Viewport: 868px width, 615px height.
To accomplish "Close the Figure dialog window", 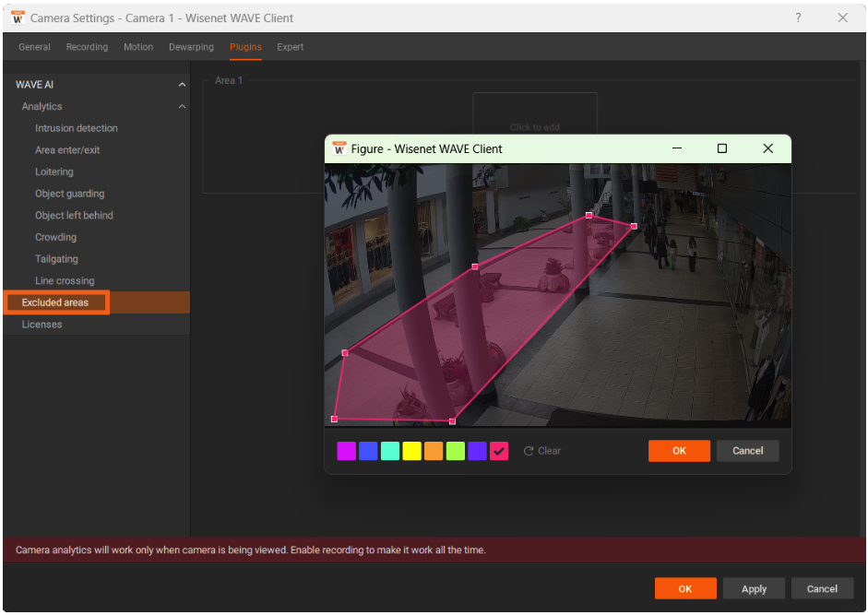I will click(x=767, y=148).
